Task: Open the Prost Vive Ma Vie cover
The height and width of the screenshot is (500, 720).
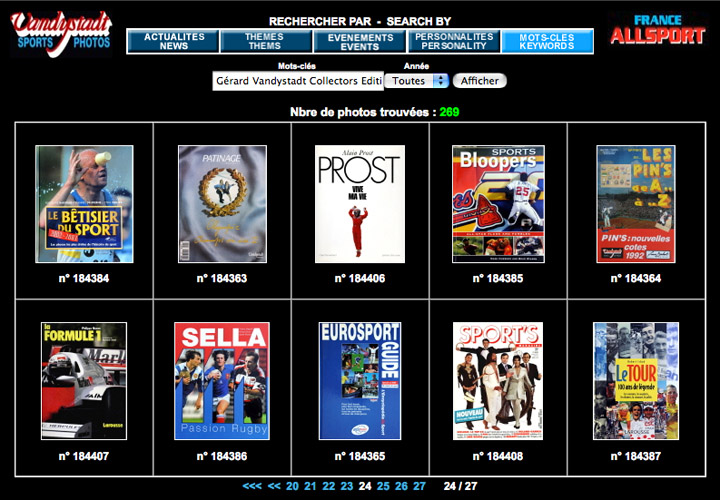Action: tap(360, 204)
